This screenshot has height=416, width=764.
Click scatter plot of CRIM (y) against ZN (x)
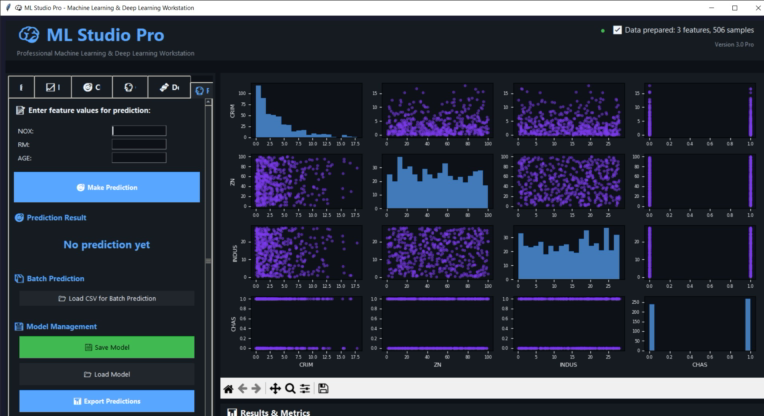(437, 110)
